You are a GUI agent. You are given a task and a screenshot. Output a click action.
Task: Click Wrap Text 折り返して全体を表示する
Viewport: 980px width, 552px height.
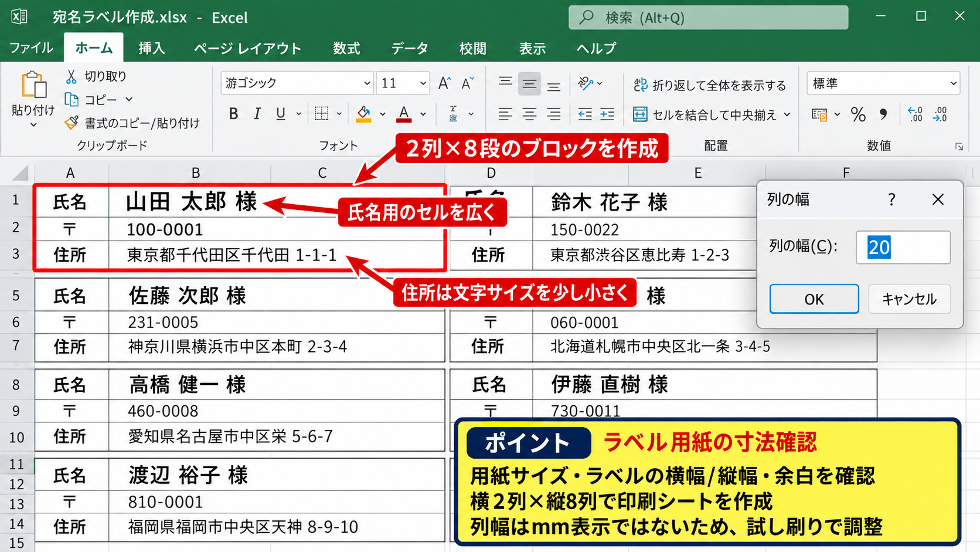pos(710,85)
